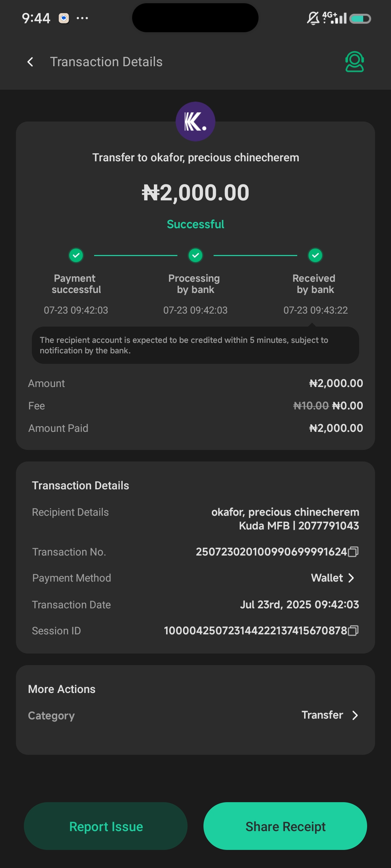
Task: Tap the Processing by bank checkmark
Action: (x=195, y=255)
